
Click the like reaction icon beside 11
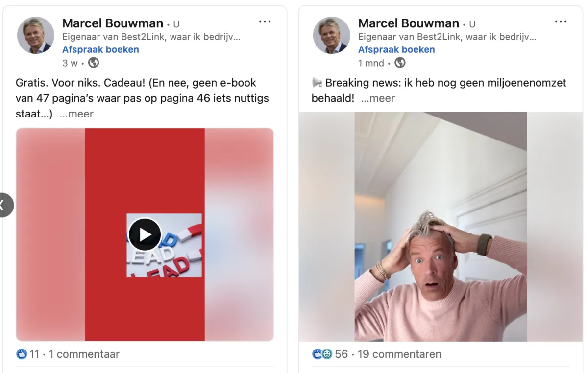coord(22,354)
